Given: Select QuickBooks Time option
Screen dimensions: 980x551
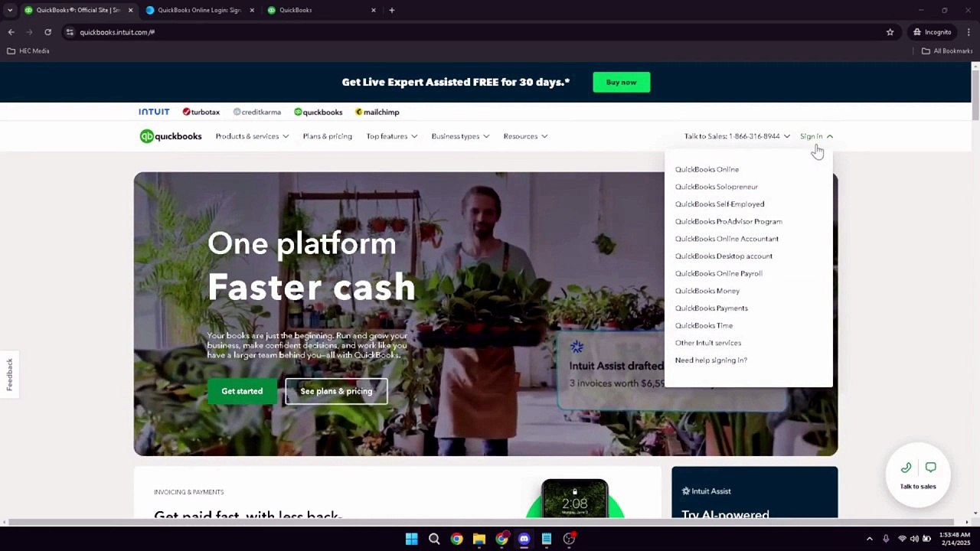Looking at the screenshot, I should 704,325.
